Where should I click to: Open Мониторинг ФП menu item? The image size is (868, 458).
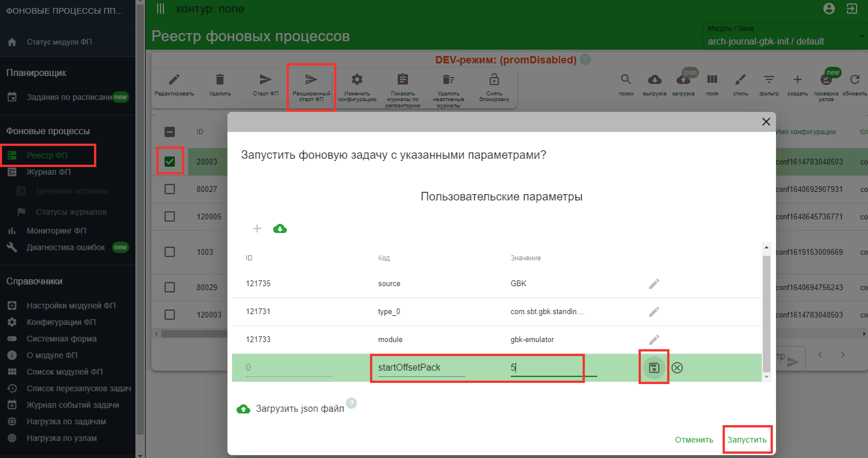click(56, 231)
